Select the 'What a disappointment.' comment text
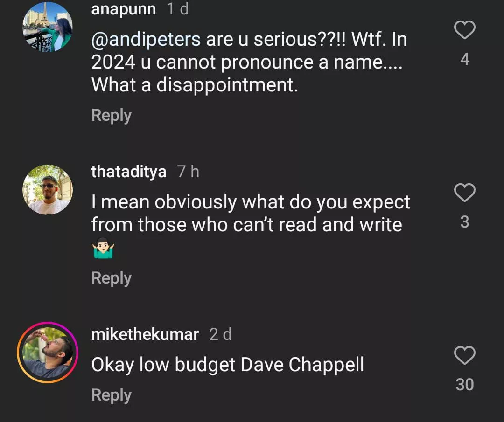 pyautogui.click(x=195, y=85)
